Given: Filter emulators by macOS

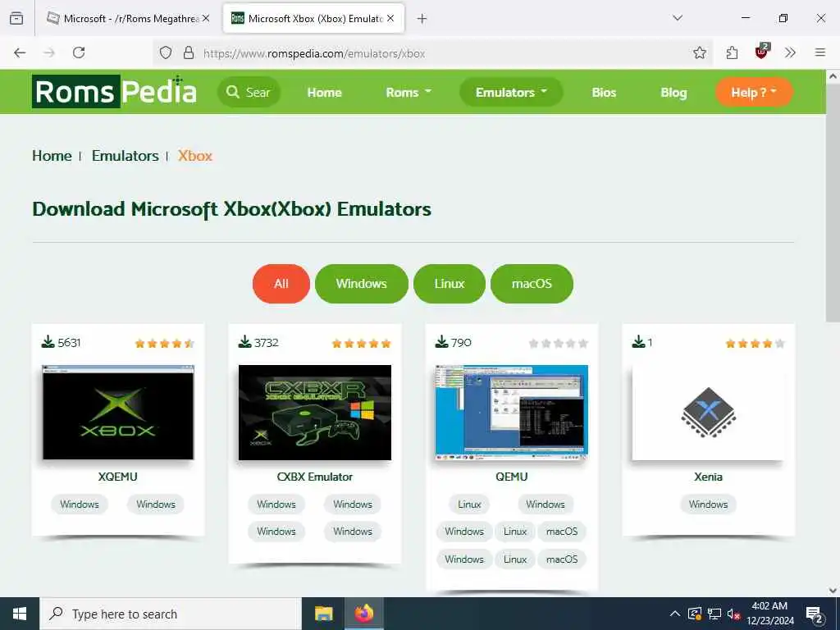Looking at the screenshot, I should (x=532, y=284).
